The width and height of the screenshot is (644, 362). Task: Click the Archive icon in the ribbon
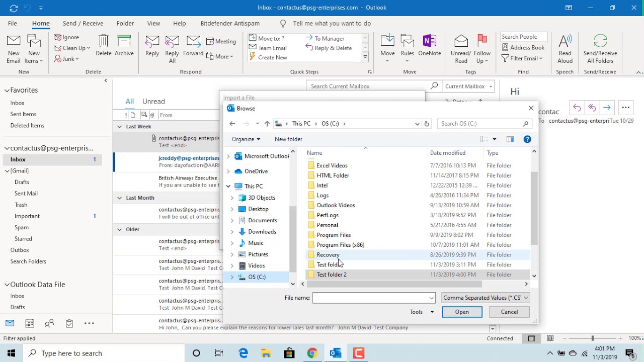tap(124, 46)
